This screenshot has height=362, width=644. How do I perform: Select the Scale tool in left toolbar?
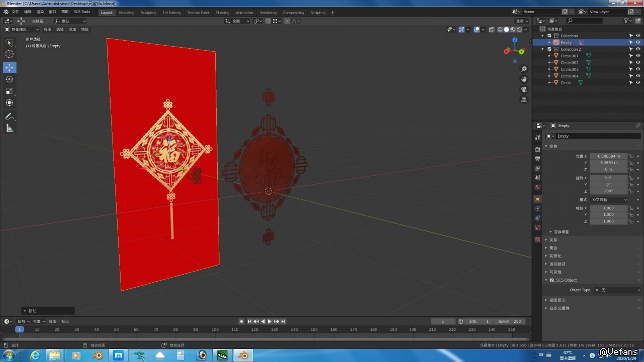[x=10, y=91]
